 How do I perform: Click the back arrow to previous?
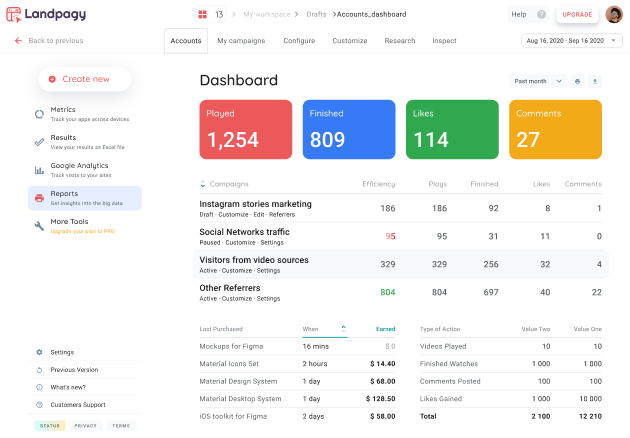(18, 41)
